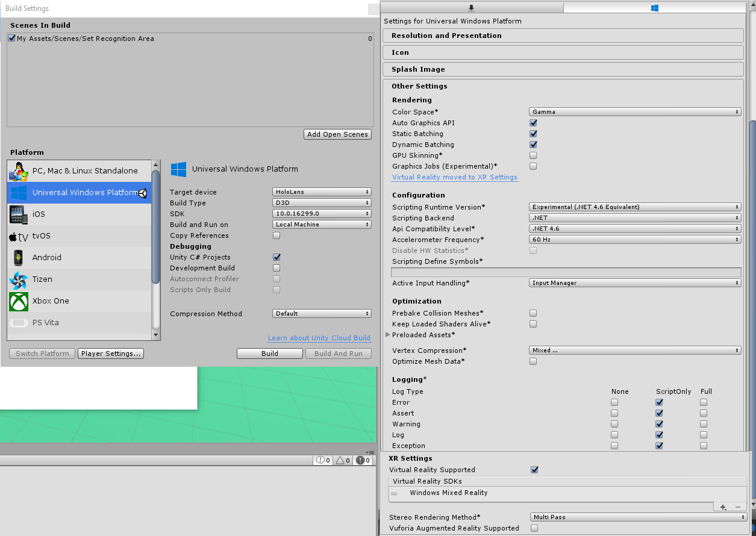Select the Xbox One platform icon
Image resolution: width=756 pixels, height=536 pixels.
[18, 301]
